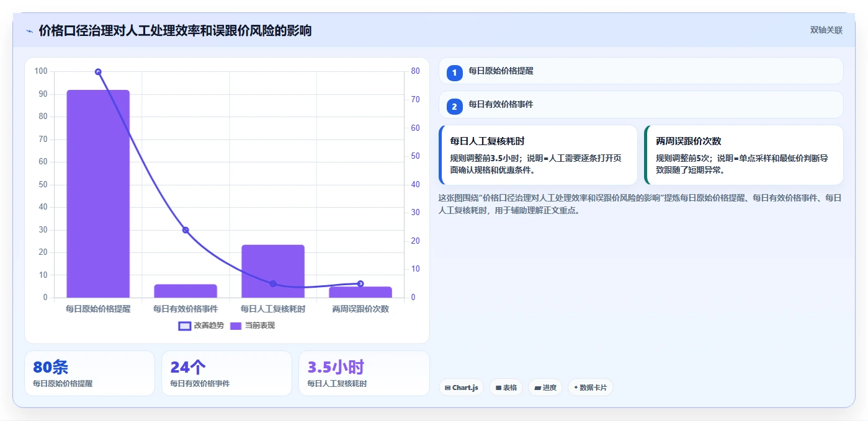Viewport: 868px width, 421px height.
Task: Click the 表格 tag
Action: point(506,388)
